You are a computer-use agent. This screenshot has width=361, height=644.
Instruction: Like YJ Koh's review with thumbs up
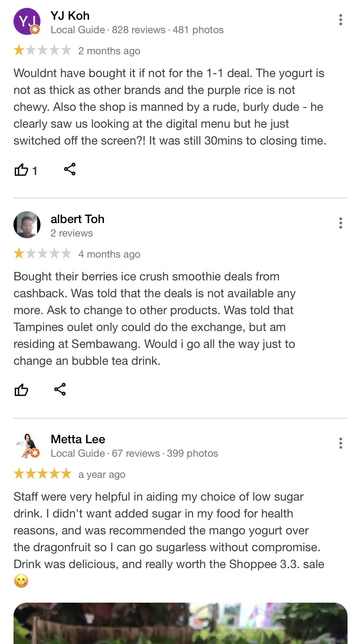click(21, 170)
